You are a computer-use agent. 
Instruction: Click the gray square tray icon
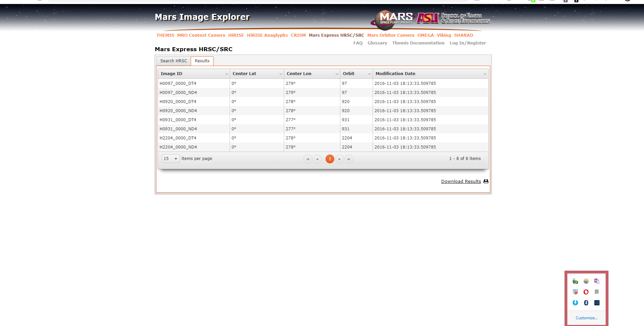tap(597, 292)
